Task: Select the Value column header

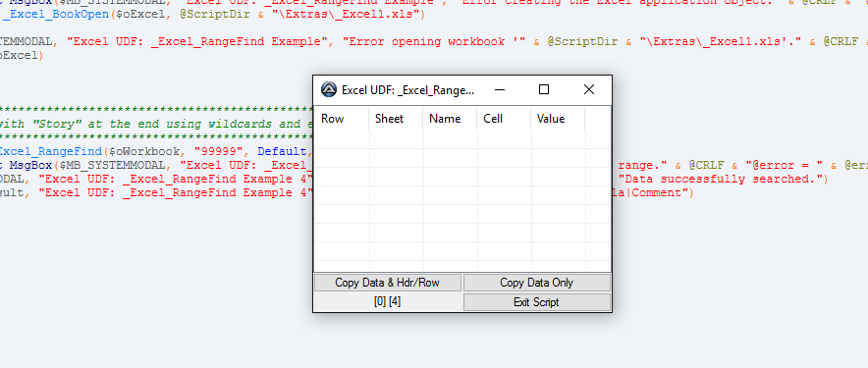Action: click(558, 119)
